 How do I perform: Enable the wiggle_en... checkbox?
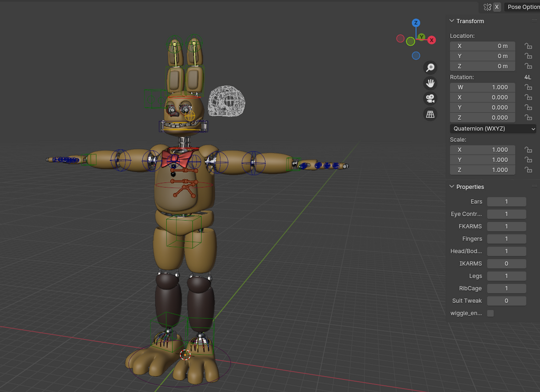(x=490, y=313)
